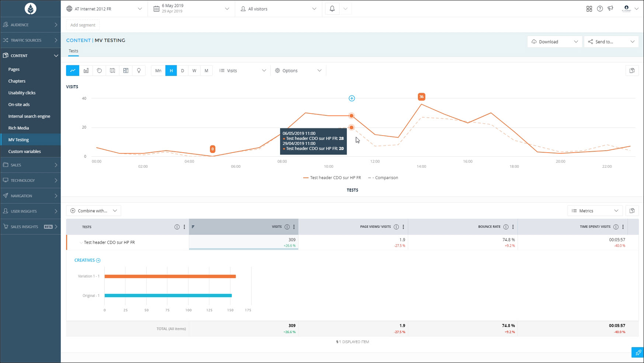
Task: Collapse the Test header CDO sur HP FR row
Action: (81, 242)
